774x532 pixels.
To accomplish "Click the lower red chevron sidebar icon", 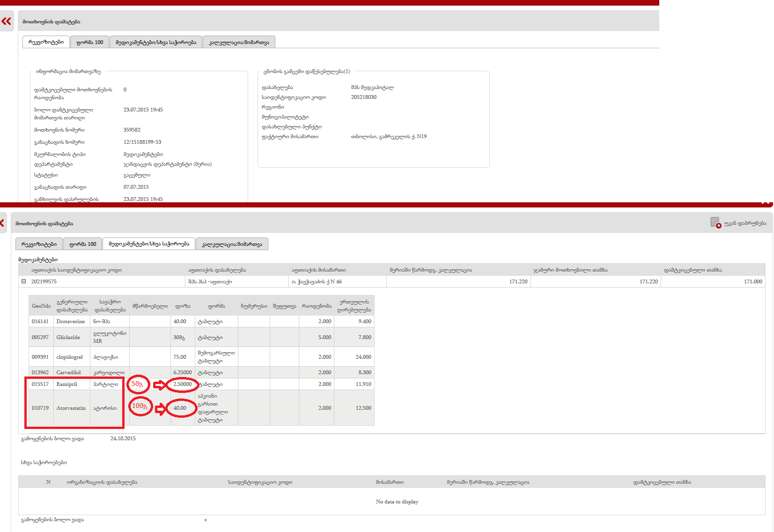I will [x=3, y=223].
